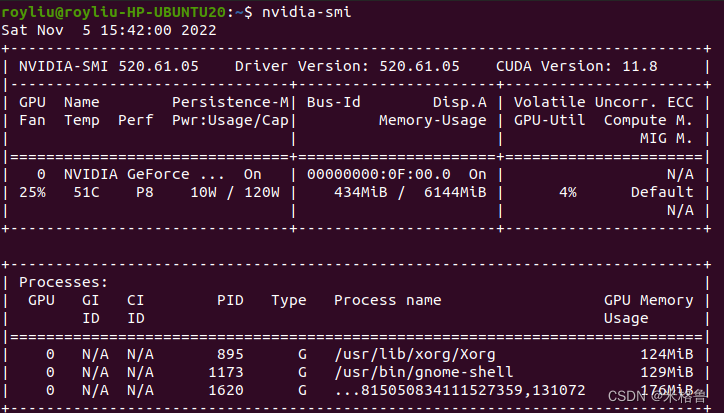Click the MIG M. header
The height and width of the screenshot is (413, 724).
666,138
